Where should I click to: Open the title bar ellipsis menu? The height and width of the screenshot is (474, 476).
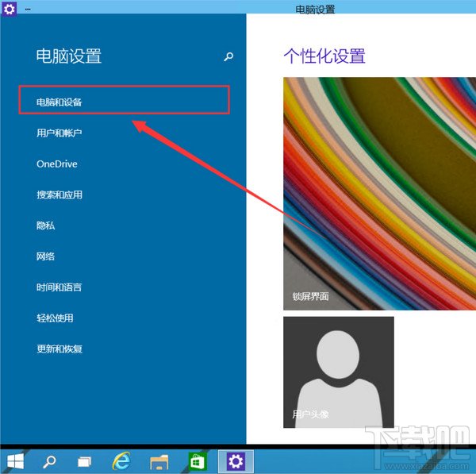(28, 9)
